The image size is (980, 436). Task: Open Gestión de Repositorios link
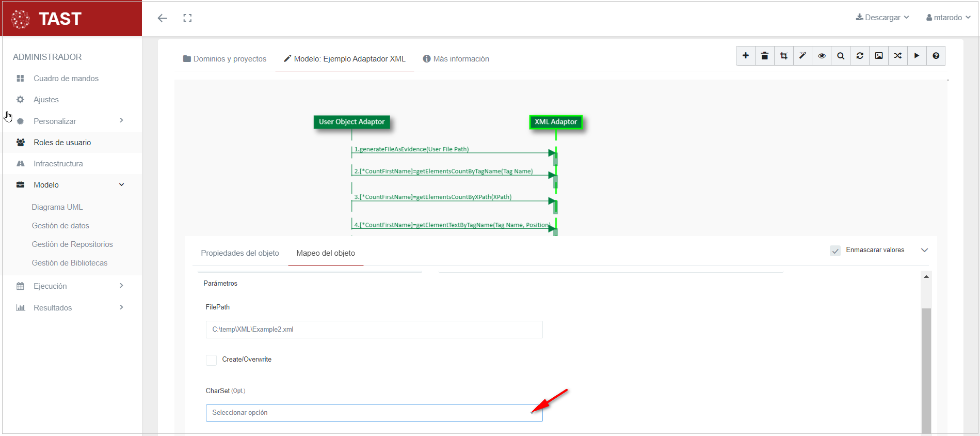coord(72,244)
